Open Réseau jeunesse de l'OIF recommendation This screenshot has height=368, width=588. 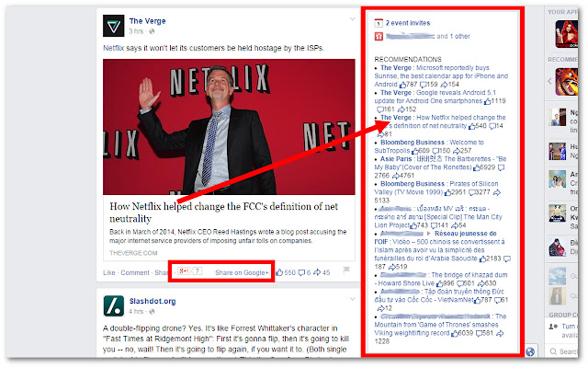click(x=443, y=250)
